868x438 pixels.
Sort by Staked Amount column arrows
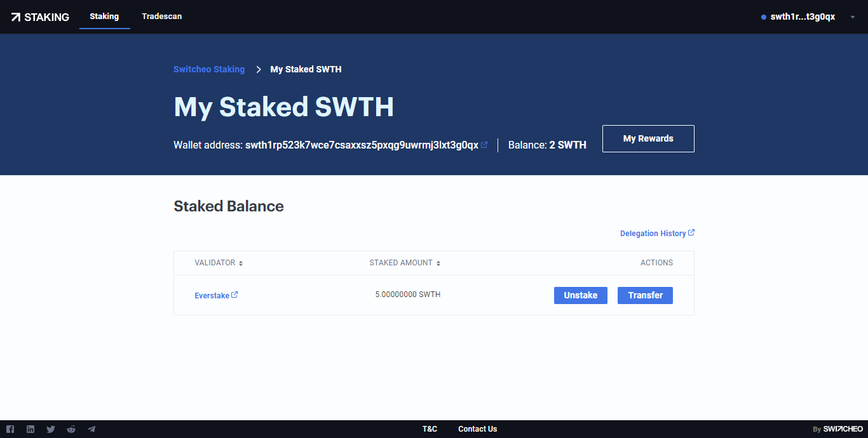click(x=438, y=263)
